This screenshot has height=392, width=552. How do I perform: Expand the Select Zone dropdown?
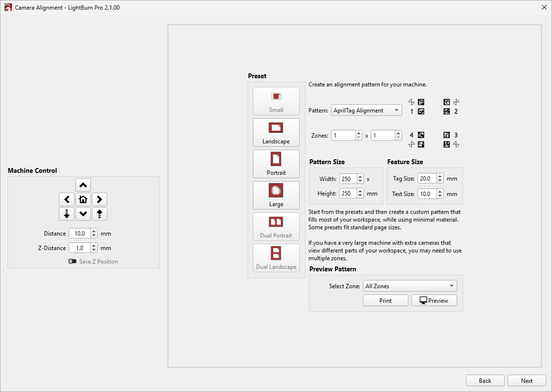(x=410, y=286)
